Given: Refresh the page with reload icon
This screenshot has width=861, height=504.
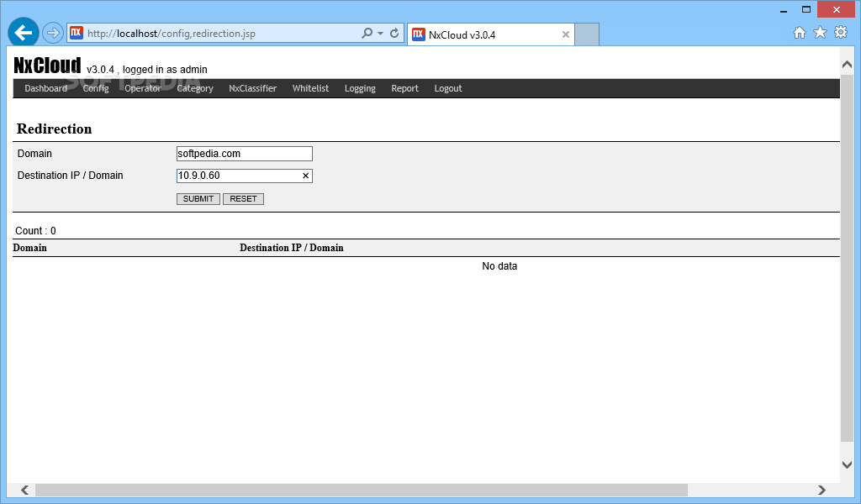Looking at the screenshot, I should pyautogui.click(x=394, y=33).
